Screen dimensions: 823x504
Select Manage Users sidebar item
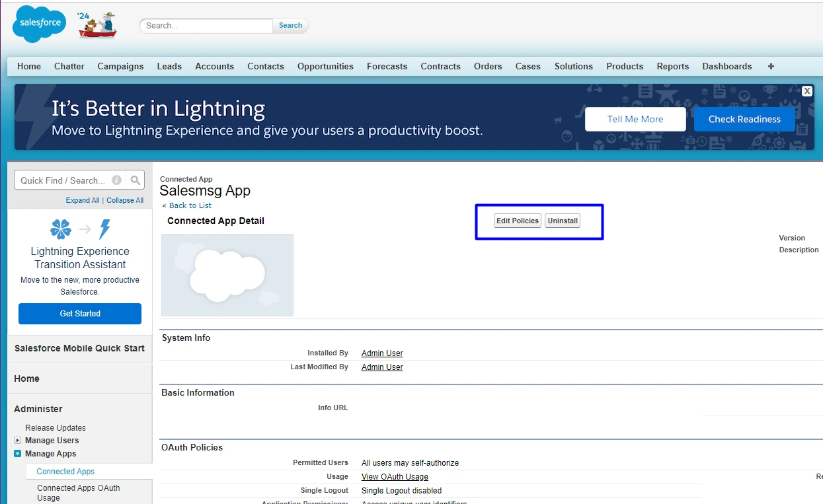click(52, 441)
